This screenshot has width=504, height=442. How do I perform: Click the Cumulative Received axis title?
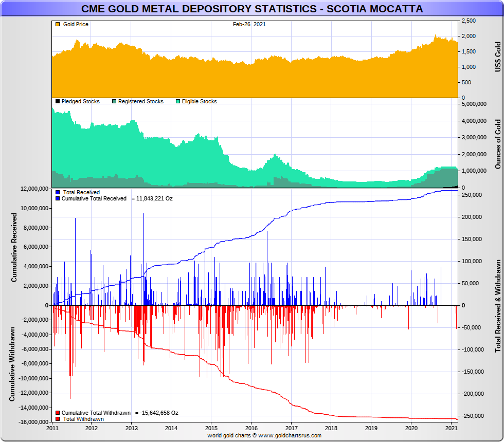(14, 247)
